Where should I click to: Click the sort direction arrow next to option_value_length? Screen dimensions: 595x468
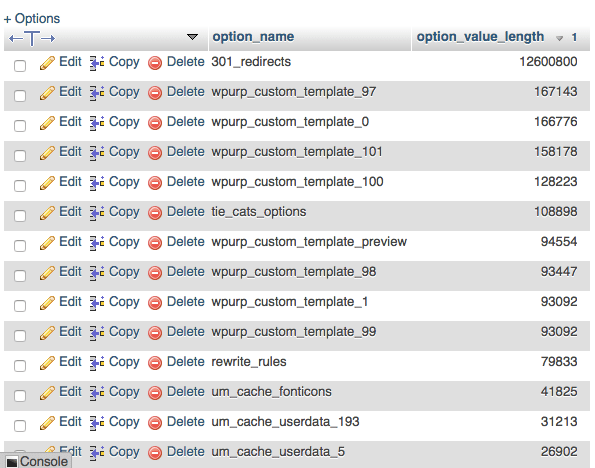pyautogui.click(x=559, y=38)
